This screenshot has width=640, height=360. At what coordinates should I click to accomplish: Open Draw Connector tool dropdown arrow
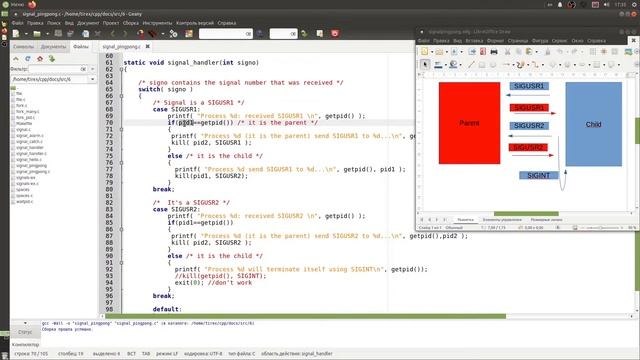tap(542, 65)
